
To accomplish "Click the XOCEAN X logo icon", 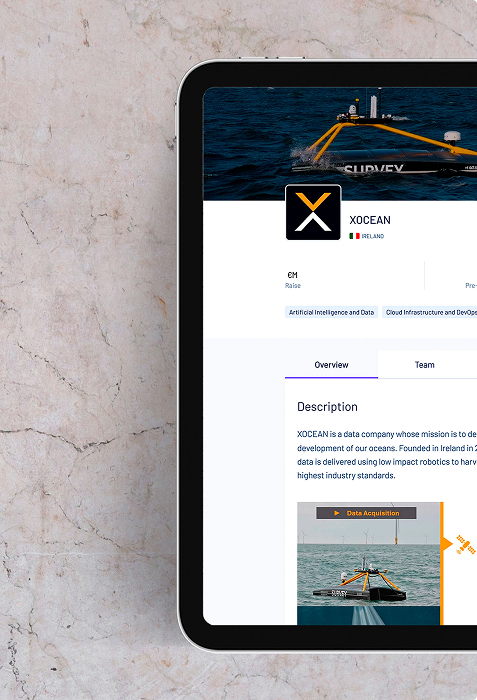I will point(313,212).
